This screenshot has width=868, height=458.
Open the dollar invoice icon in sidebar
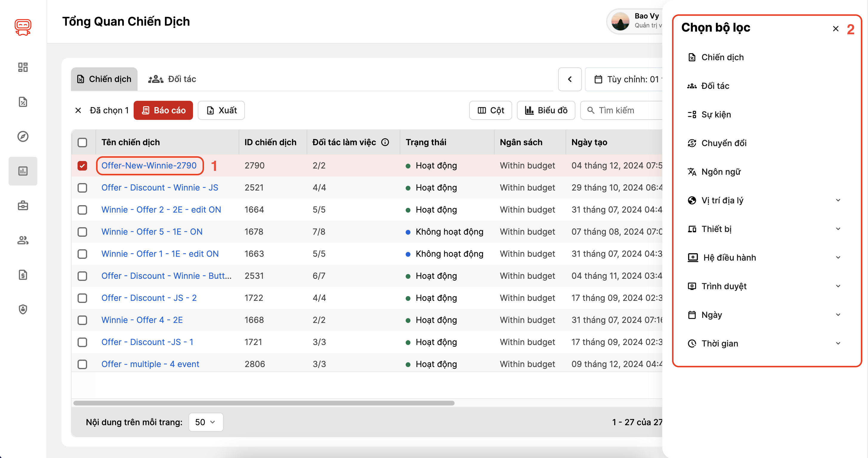[x=23, y=275]
